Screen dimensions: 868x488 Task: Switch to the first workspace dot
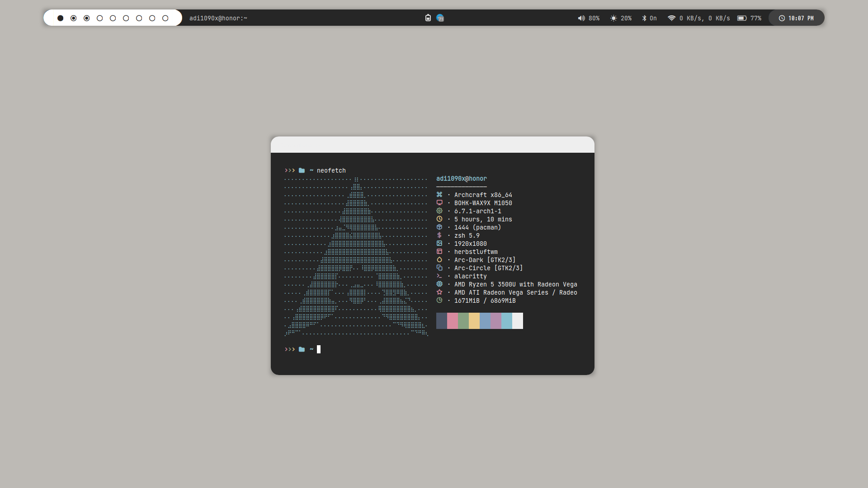point(60,18)
